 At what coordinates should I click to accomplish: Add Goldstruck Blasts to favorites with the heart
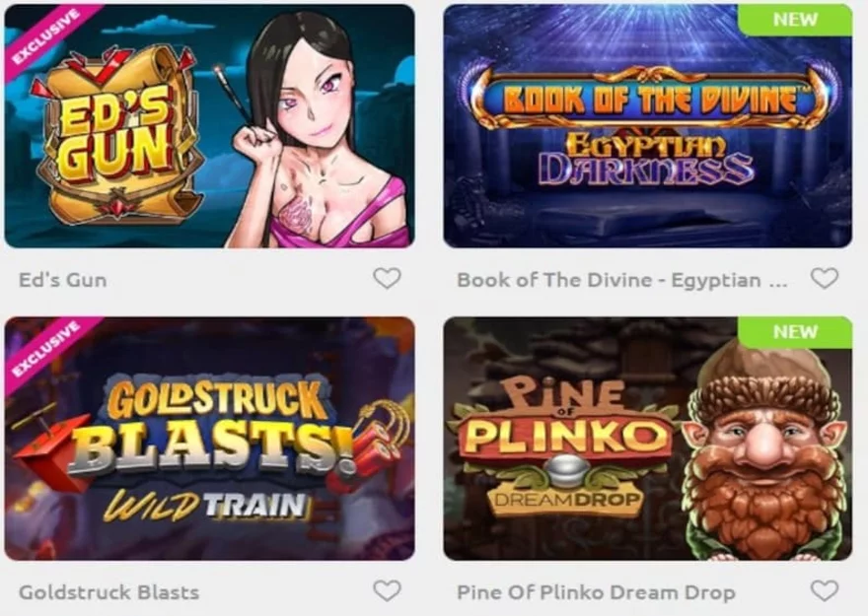[387, 590]
